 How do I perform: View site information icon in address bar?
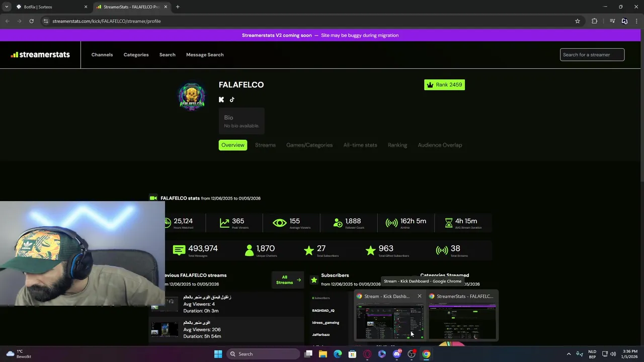[x=46, y=21]
